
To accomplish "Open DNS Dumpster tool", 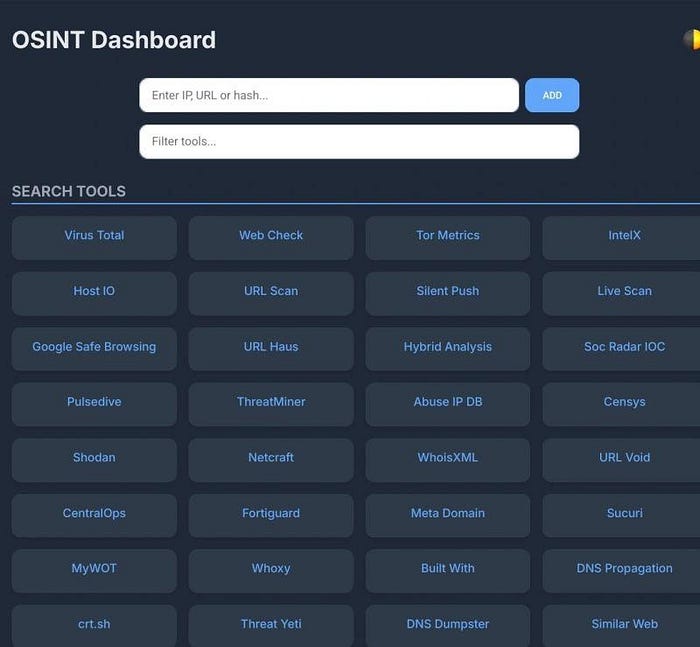I will click(448, 626).
